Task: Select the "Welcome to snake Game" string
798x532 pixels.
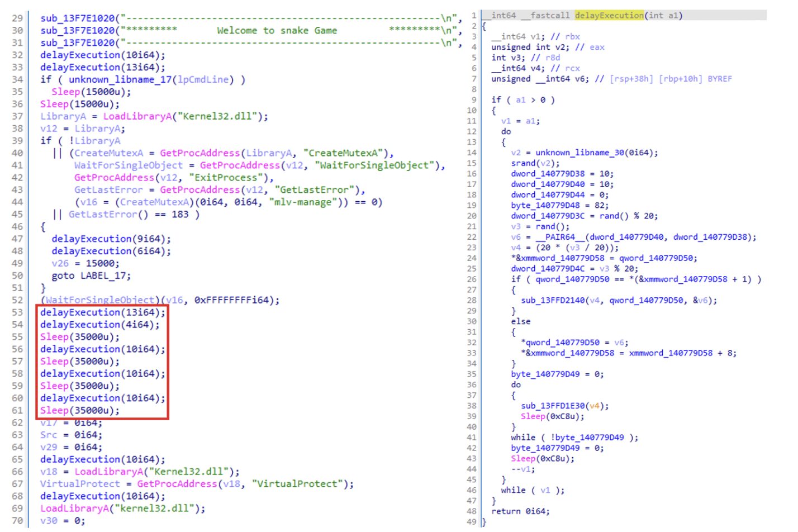Action: [277, 31]
